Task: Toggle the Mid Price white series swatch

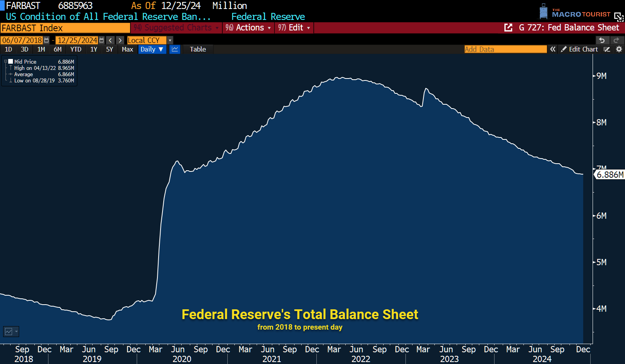Action: tap(11, 61)
